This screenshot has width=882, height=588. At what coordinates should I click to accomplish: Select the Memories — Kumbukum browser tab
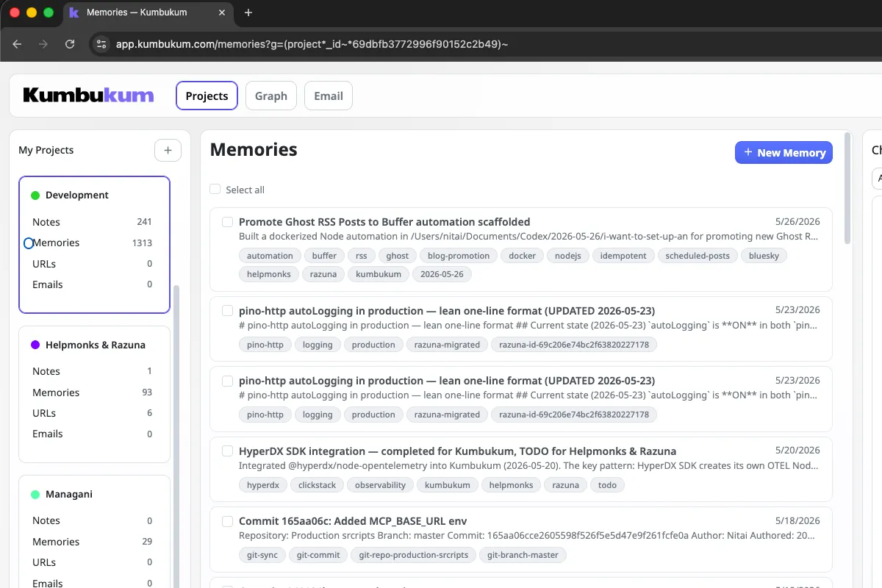pyautogui.click(x=147, y=12)
